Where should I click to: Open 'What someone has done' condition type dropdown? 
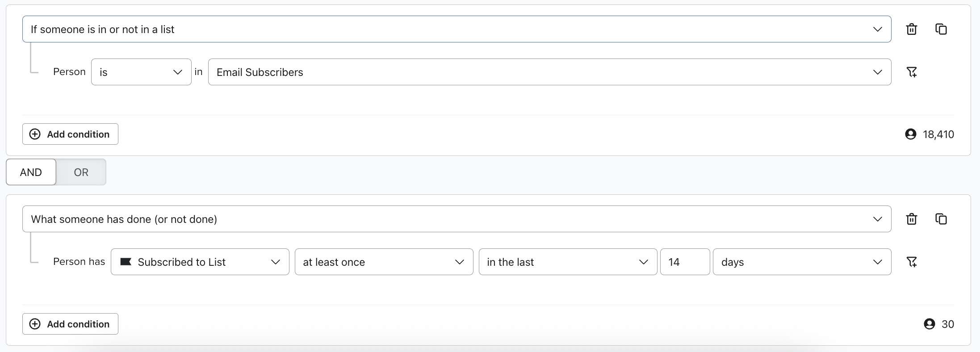(456, 219)
